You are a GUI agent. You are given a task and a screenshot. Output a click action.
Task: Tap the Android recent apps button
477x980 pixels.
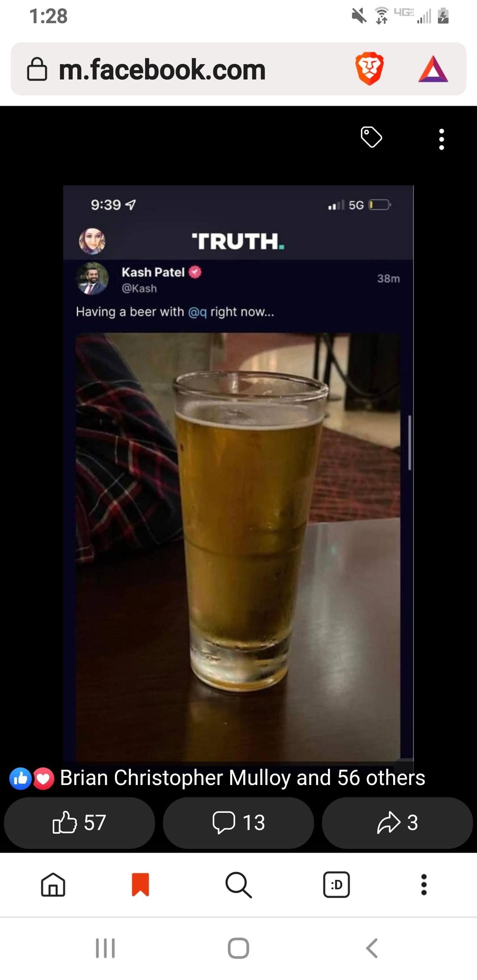pos(106,948)
